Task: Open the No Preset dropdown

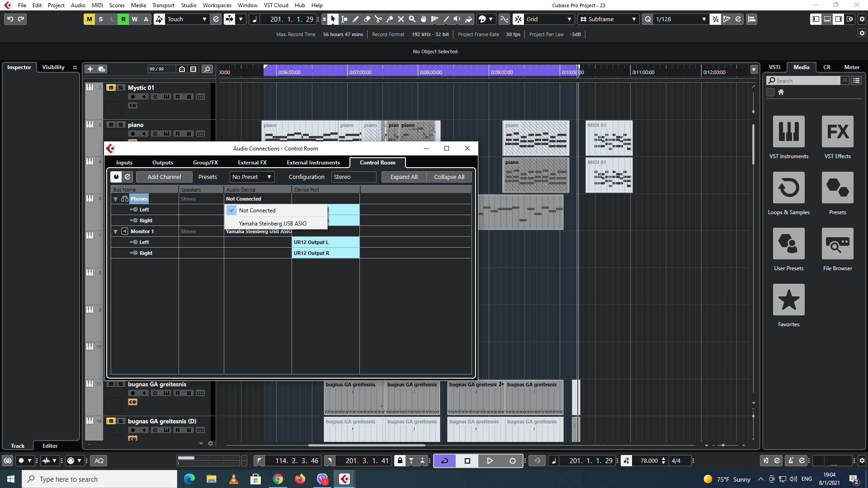Action: (x=252, y=177)
